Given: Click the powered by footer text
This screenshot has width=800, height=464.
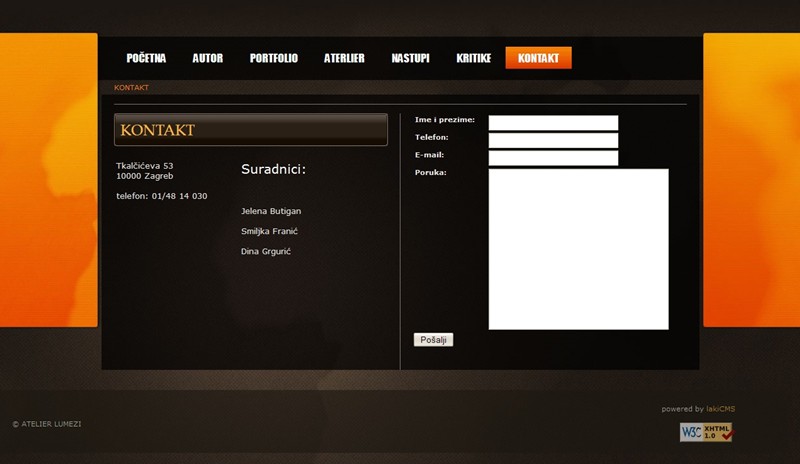Looking at the screenshot, I should [683, 409].
